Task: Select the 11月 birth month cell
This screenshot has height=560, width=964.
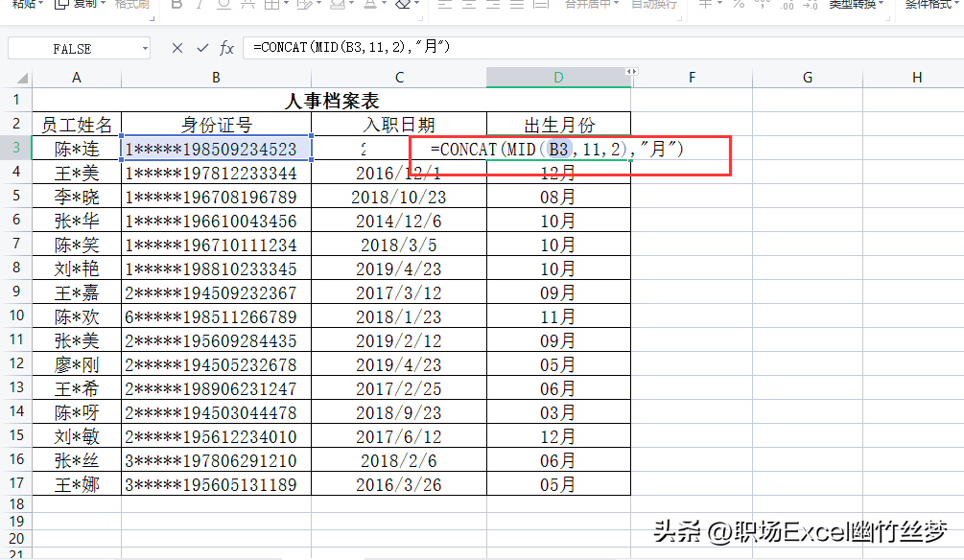Action: click(x=559, y=316)
